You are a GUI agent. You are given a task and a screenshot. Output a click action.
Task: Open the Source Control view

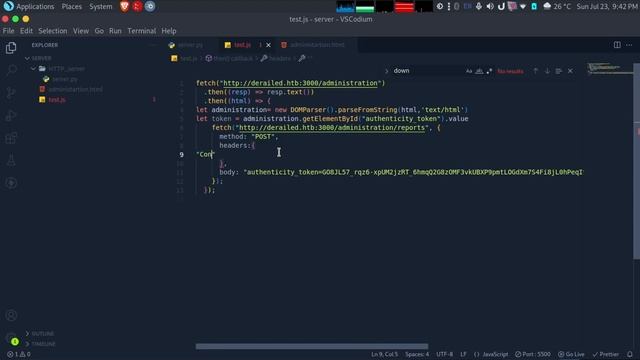tap(11, 93)
